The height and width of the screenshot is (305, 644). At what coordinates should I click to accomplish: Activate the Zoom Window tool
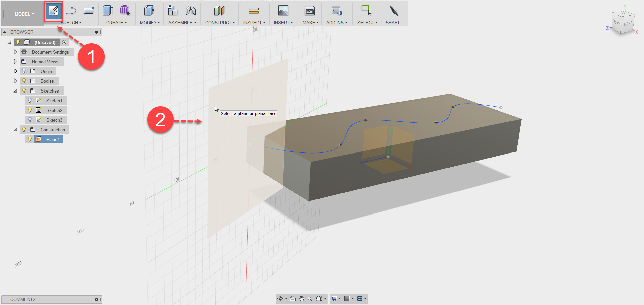[x=320, y=298]
